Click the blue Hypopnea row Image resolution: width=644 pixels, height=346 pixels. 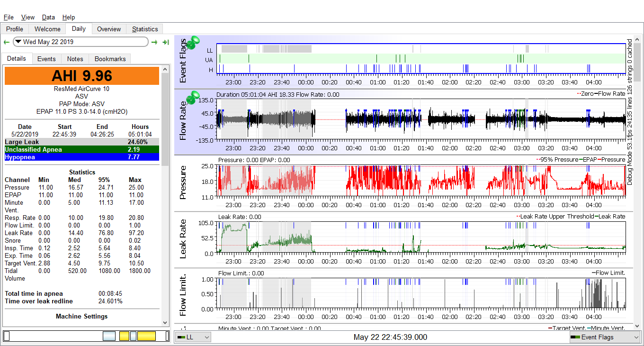pos(82,157)
